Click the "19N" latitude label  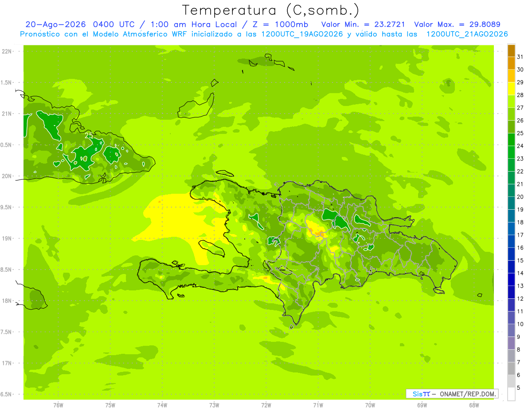[x=8, y=239]
